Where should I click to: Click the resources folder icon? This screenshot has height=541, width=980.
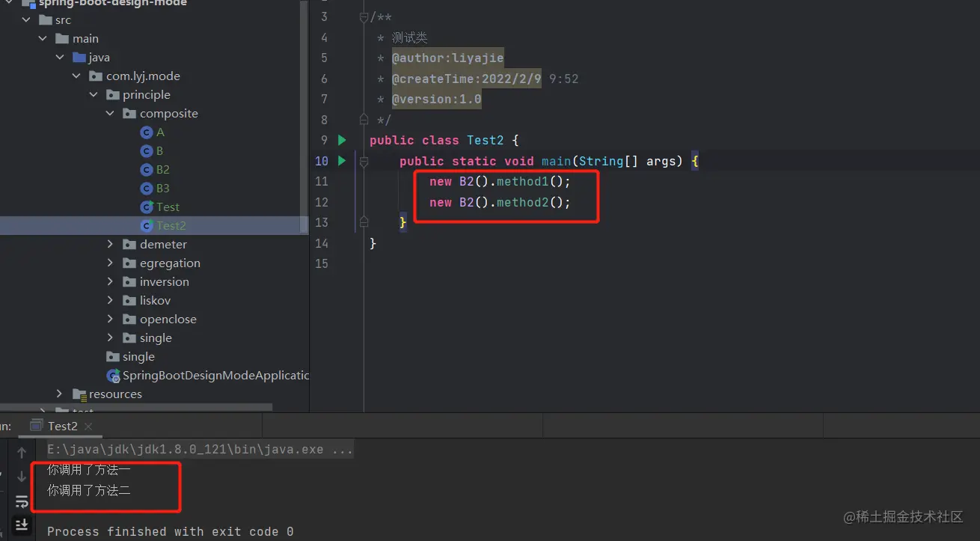(79, 394)
